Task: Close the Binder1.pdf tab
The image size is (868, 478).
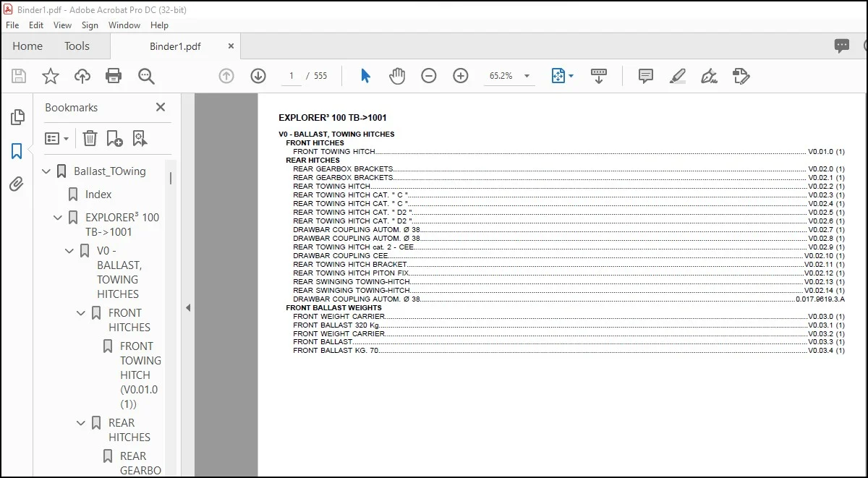Action: (x=231, y=46)
